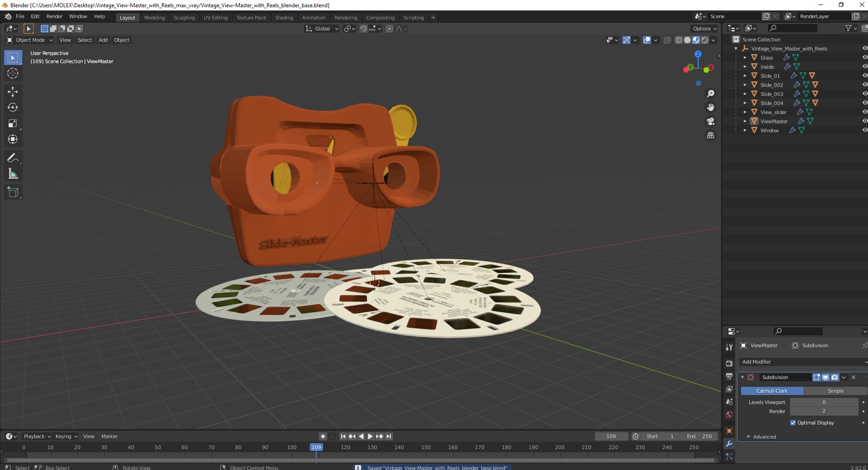Click the Levels Viewport value field
This screenshot has height=470, width=868.
824,402
